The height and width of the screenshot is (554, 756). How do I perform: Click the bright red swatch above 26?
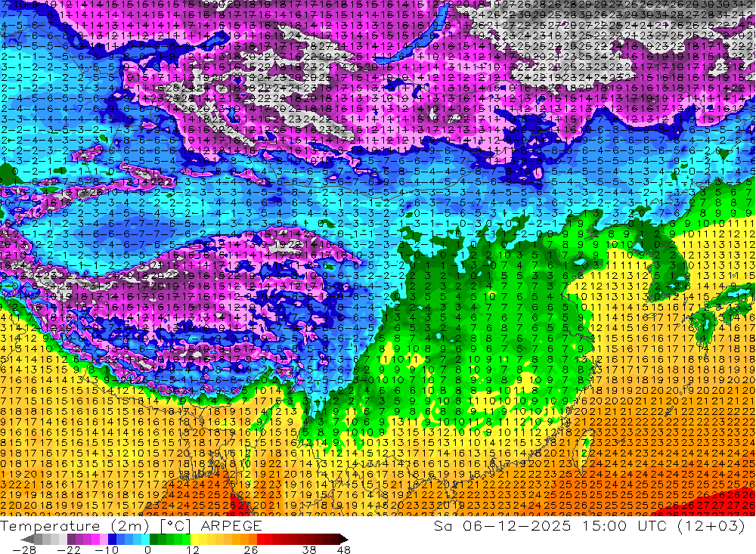[261, 539]
